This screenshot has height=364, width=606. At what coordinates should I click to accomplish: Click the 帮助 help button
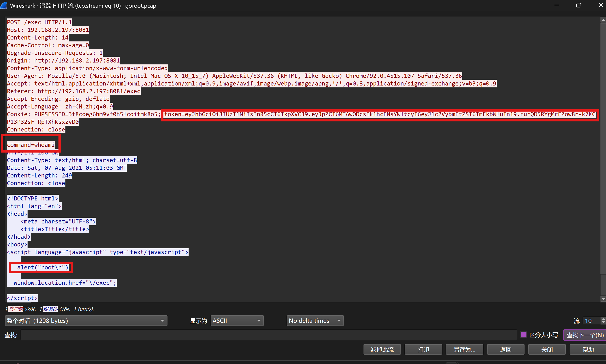point(588,349)
